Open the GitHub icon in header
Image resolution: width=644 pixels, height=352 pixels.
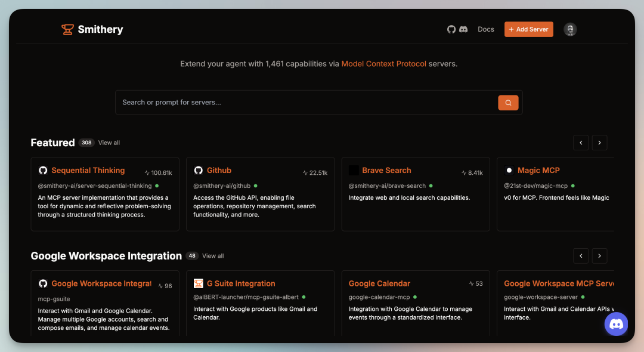click(451, 29)
